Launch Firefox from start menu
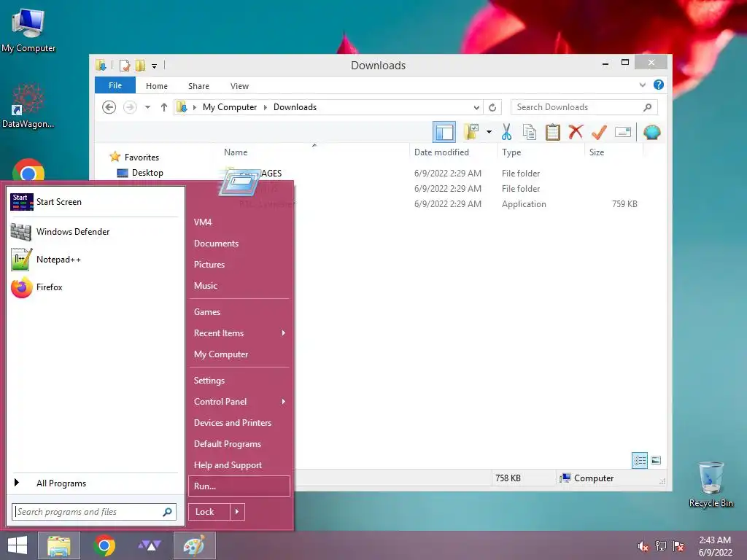The width and height of the screenshot is (747, 560). point(94,287)
